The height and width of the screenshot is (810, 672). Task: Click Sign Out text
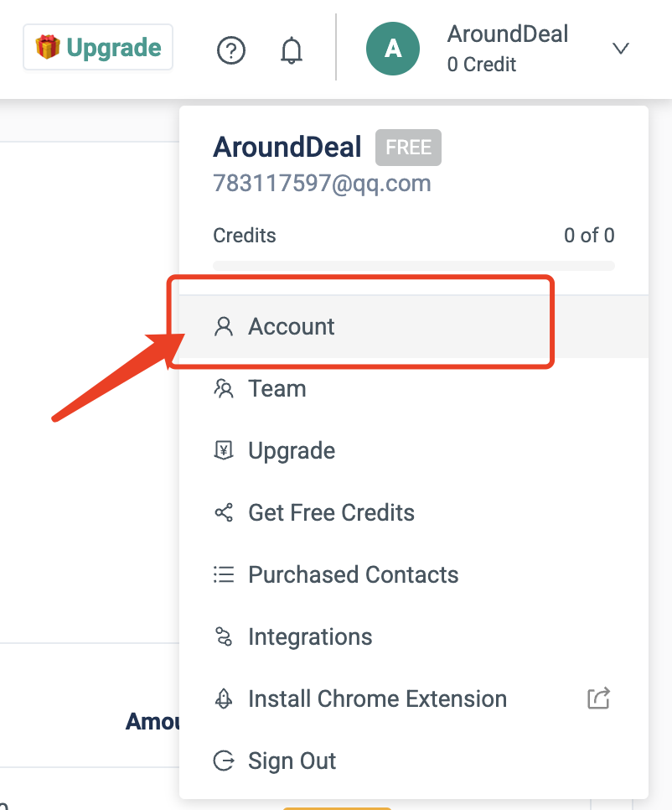pos(292,761)
